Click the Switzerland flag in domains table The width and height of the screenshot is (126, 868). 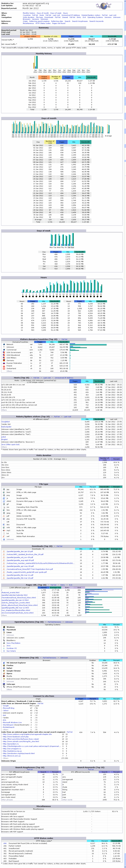tap(4, 368)
